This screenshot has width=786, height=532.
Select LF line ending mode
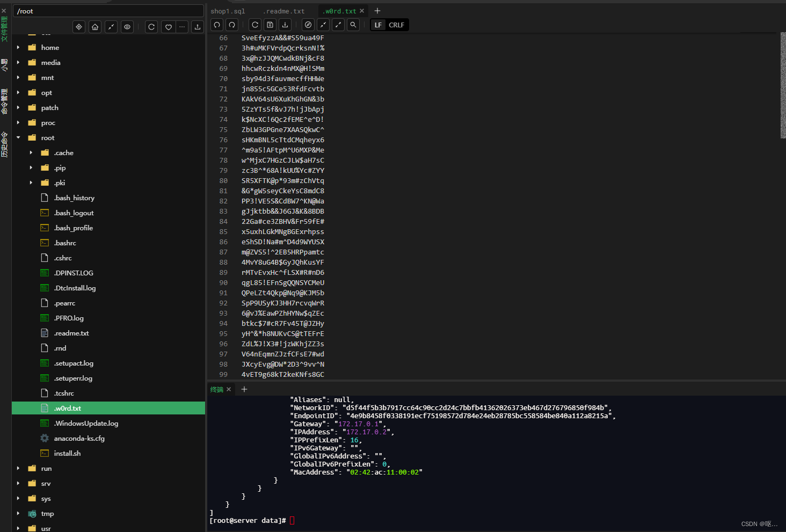pyautogui.click(x=378, y=25)
